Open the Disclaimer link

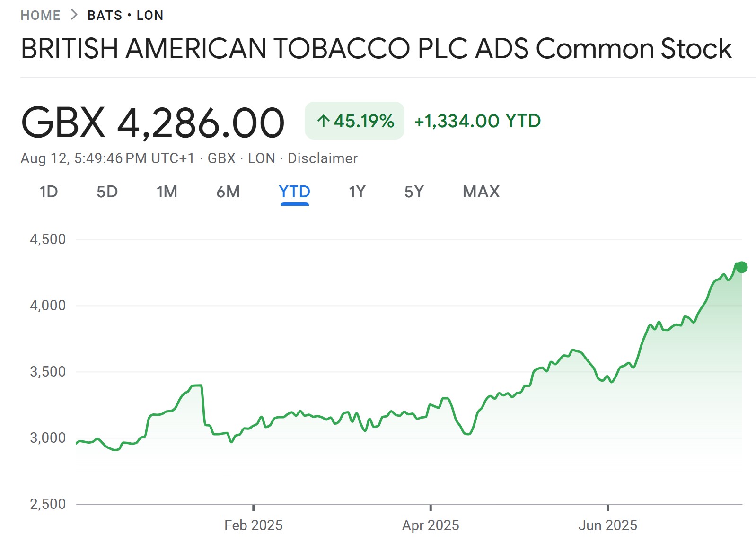click(322, 158)
